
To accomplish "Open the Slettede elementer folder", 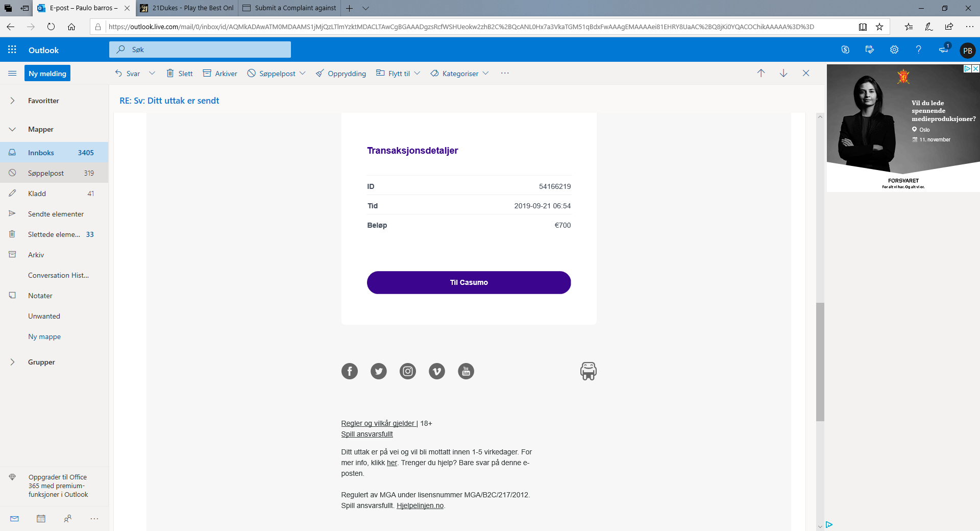I will point(54,234).
